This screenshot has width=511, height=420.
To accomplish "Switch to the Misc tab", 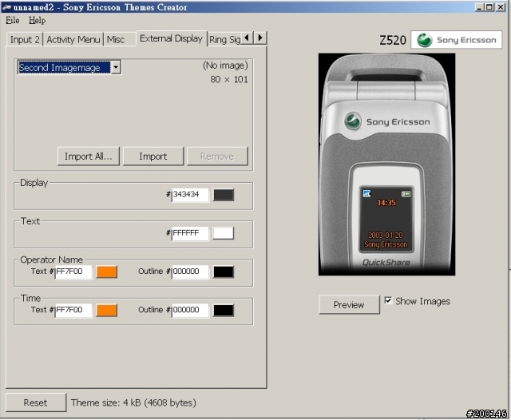I will 120,39.
